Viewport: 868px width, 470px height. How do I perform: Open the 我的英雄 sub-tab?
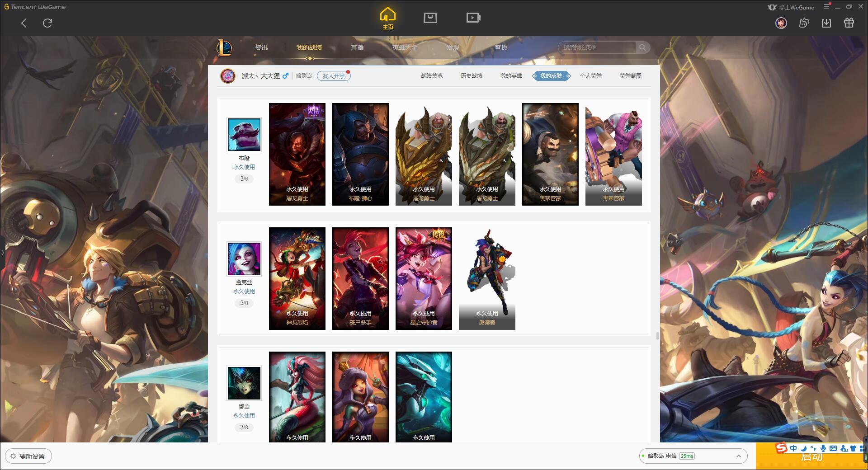pyautogui.click(x=511, y=76)
